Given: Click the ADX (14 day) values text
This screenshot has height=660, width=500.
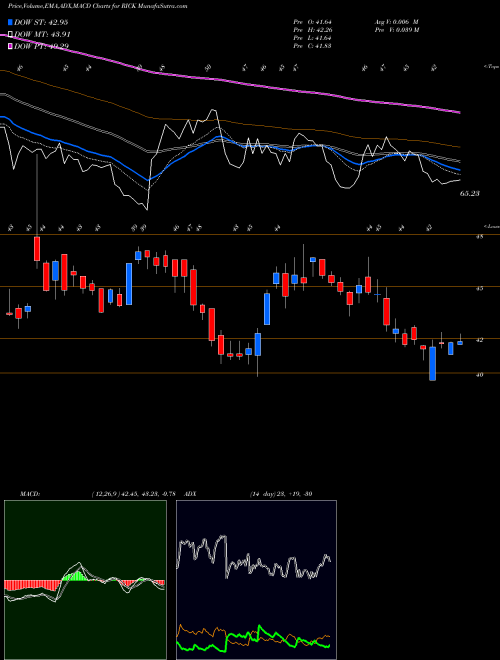Looking at the screenshot, I should [281, 494].
